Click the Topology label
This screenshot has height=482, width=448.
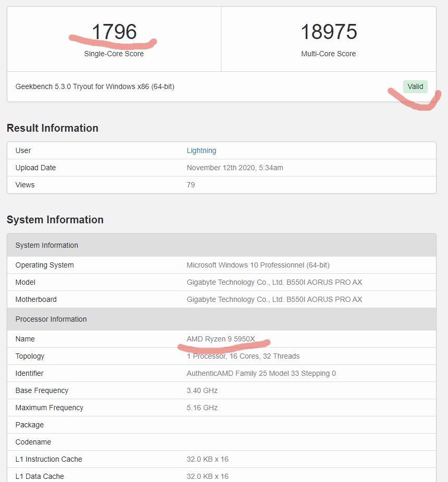(30, 356)
